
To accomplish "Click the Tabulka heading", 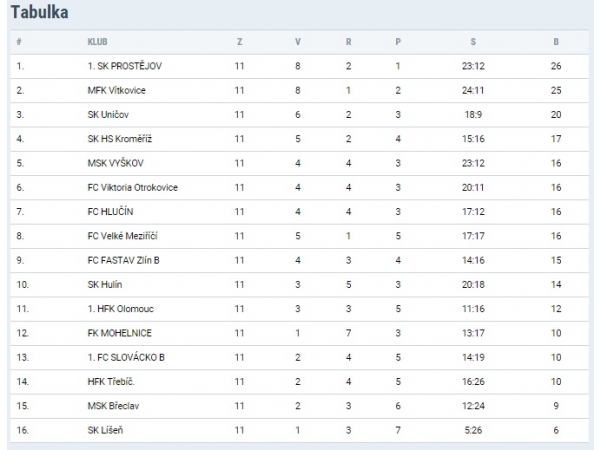I will (x=40, y=13).
